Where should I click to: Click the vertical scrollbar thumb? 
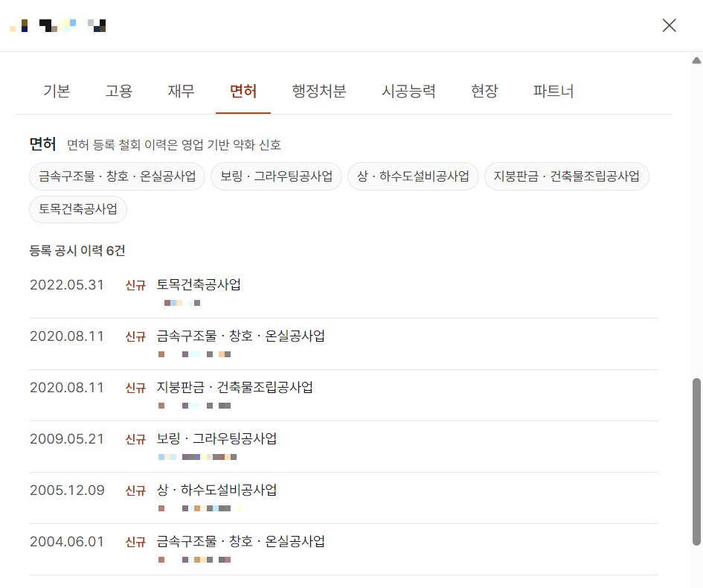696,461
